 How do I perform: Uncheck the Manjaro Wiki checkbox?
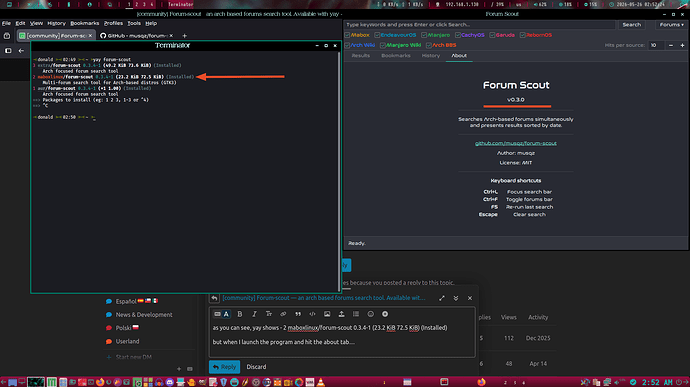click(x=383, y=45)
